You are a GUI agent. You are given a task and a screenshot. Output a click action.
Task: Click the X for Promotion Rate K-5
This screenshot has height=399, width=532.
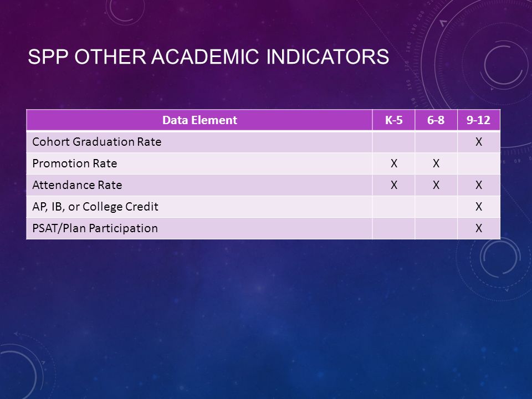(x=393, y=163)
